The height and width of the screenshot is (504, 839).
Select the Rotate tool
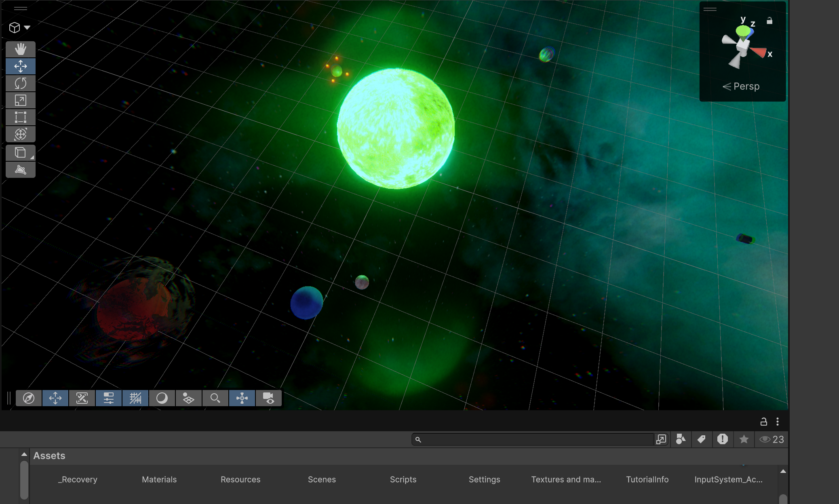pyautogui.click(x=20, y=83)
